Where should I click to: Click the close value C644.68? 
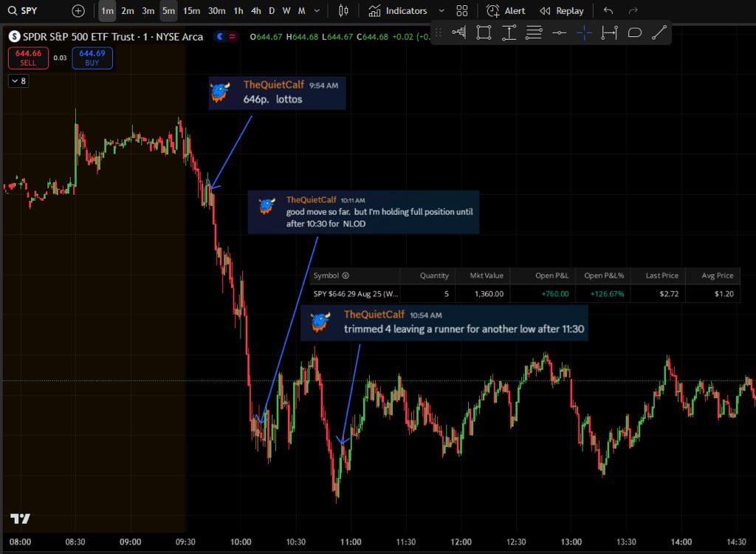pos(373,37)
